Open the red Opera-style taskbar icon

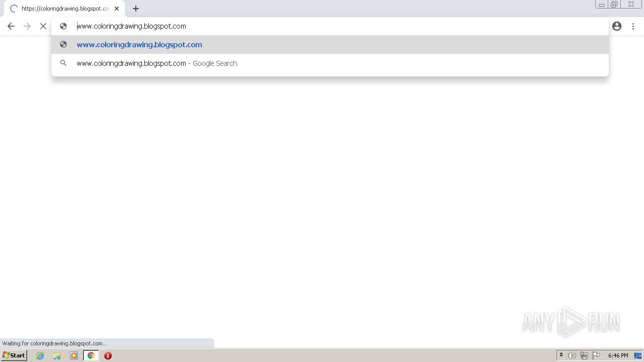click(108, 355)
